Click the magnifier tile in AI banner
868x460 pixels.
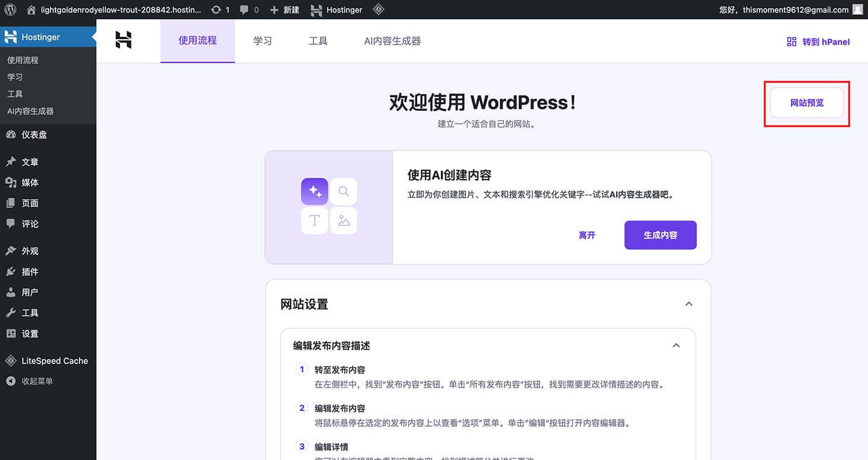(x=344, y=192)
